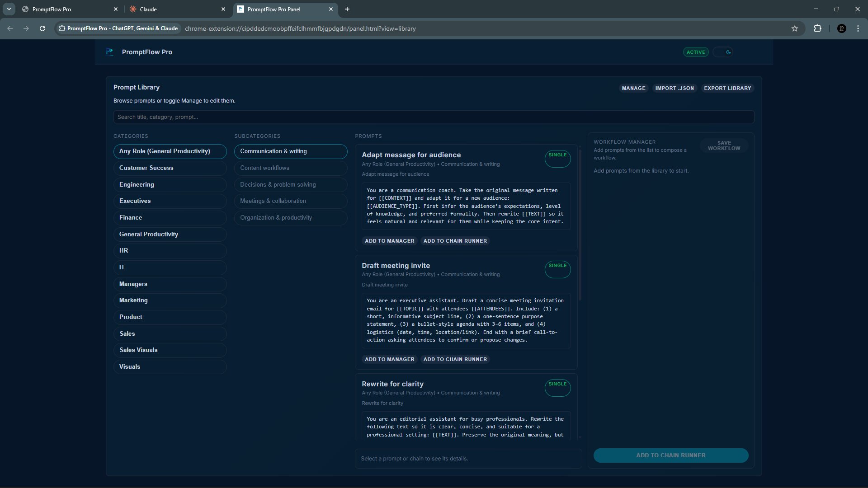Select the Product category
The width and height of the screenshot is (868, 488).
[170, 317]
